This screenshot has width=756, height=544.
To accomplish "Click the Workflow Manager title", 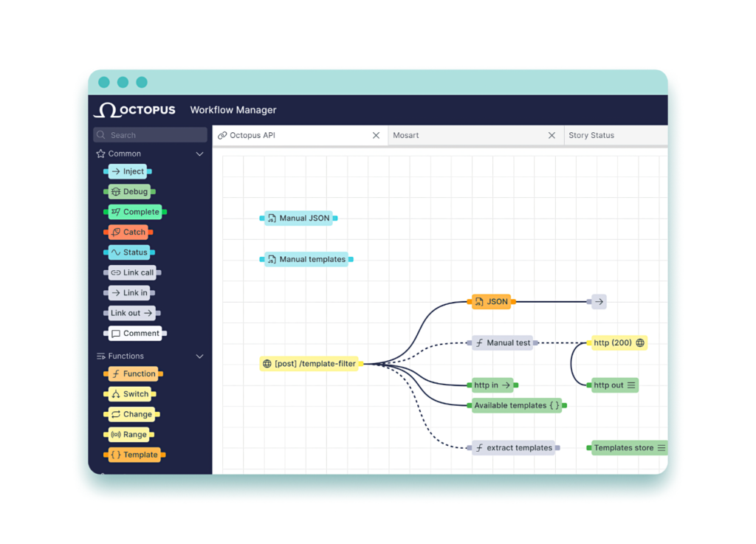I will click(233, 110).
